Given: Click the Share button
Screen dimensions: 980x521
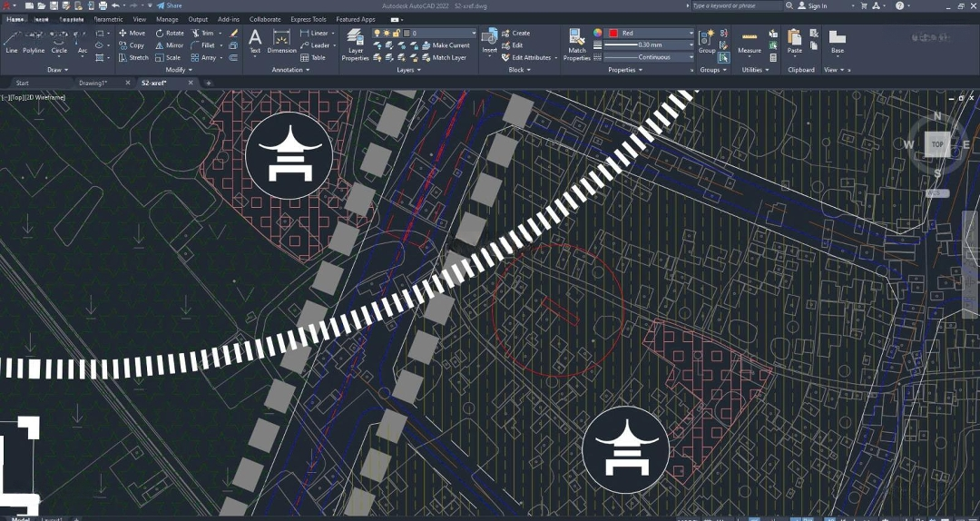Looking at the screenshot, I should click(169, 5).
